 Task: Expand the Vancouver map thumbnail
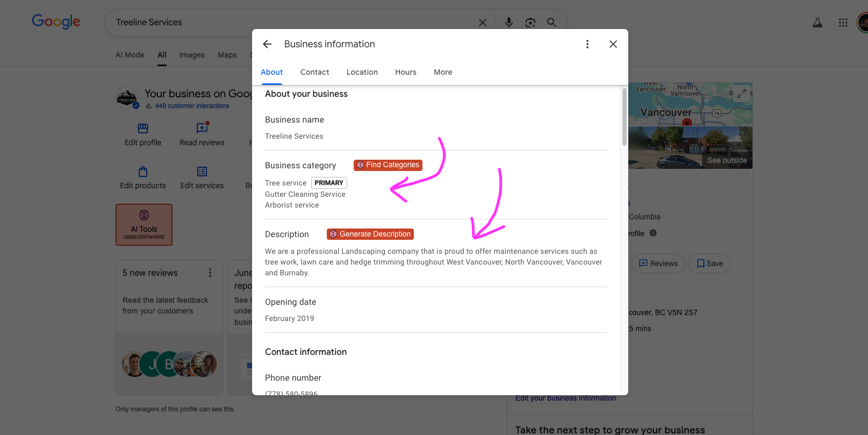click(x=742, y=93)
